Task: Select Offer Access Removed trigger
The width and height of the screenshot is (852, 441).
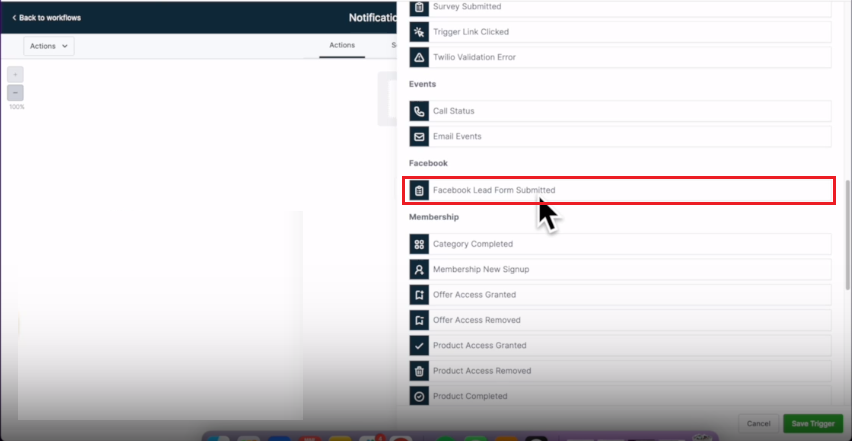Action: click(x=620, y=320)
